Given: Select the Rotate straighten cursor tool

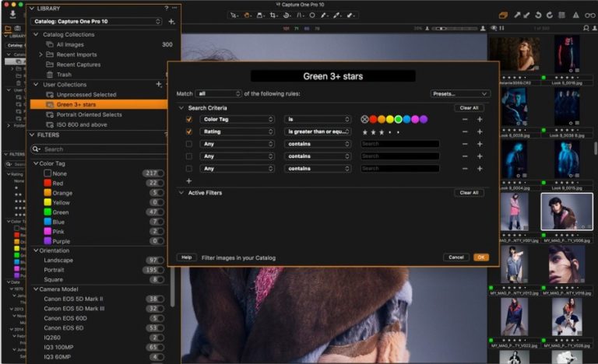Looking at the screenshot, I should pyautogui.click(x=287, y=16).
